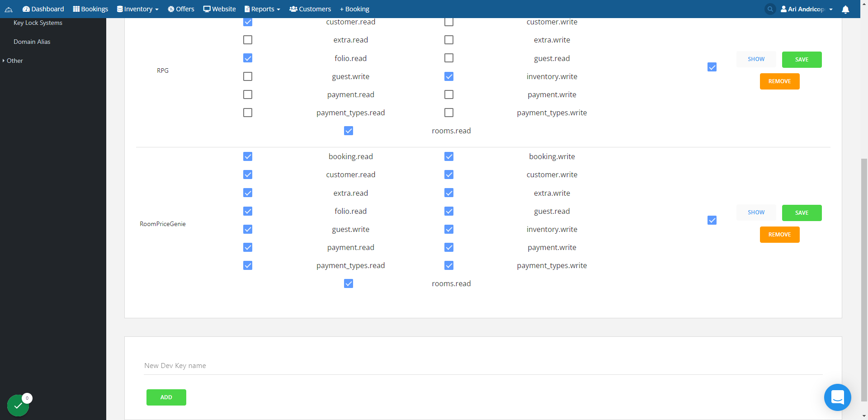Expand the Reports dropdown menu

(262, 9)
